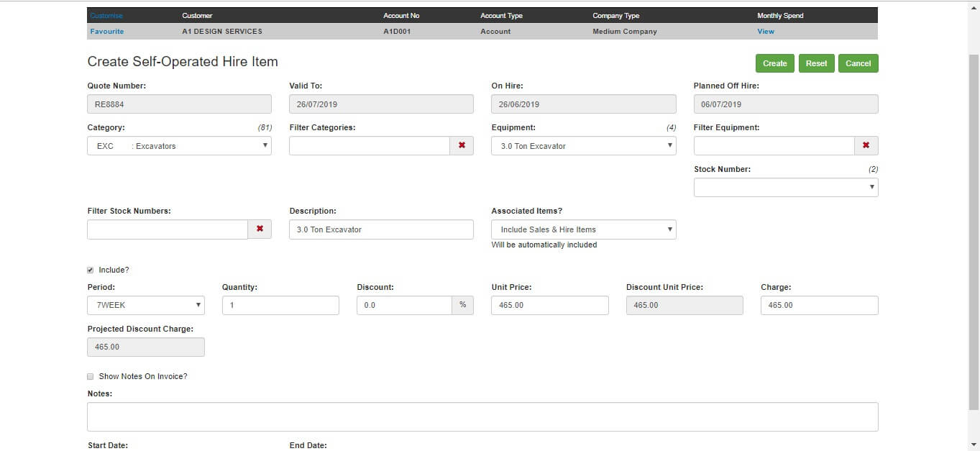
Task: Open the Period dropdown showing 7WEEK
Action: point(146,305)
